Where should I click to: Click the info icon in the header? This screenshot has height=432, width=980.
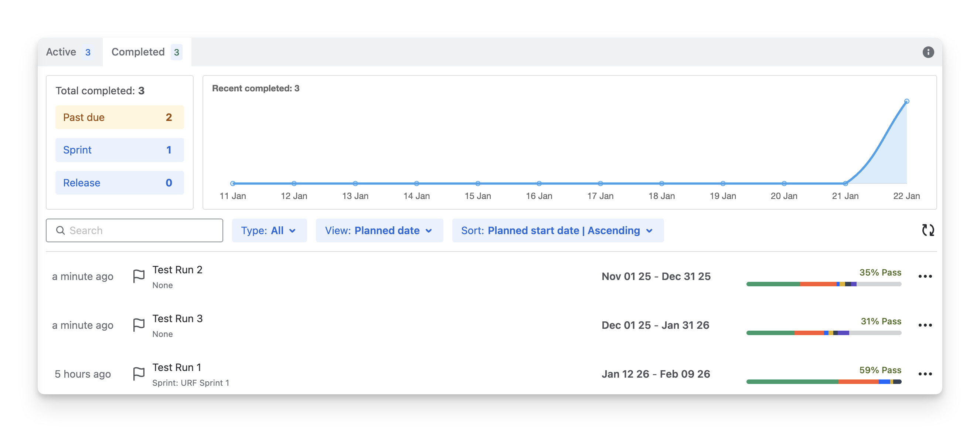click(x=928, y=52)
